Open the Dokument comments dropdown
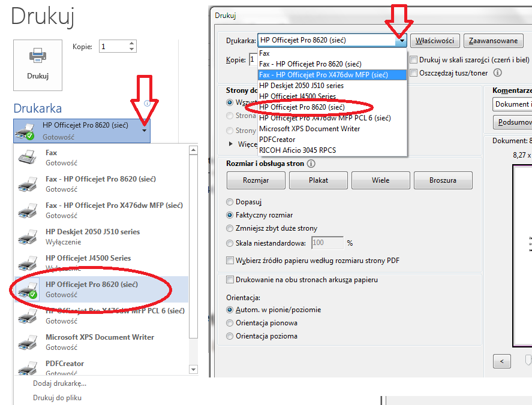This screenshot has height=405, width=532. coord(512,104)
